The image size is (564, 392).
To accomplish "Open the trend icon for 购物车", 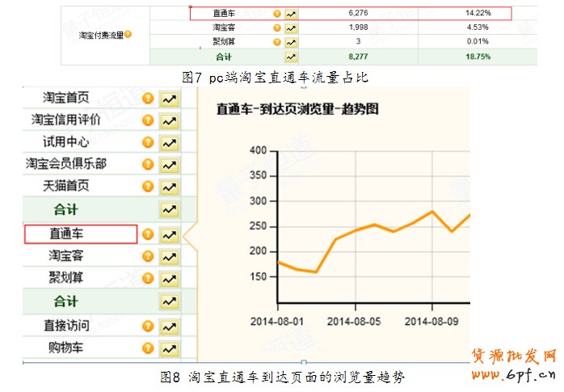I will tap(168, 349).
